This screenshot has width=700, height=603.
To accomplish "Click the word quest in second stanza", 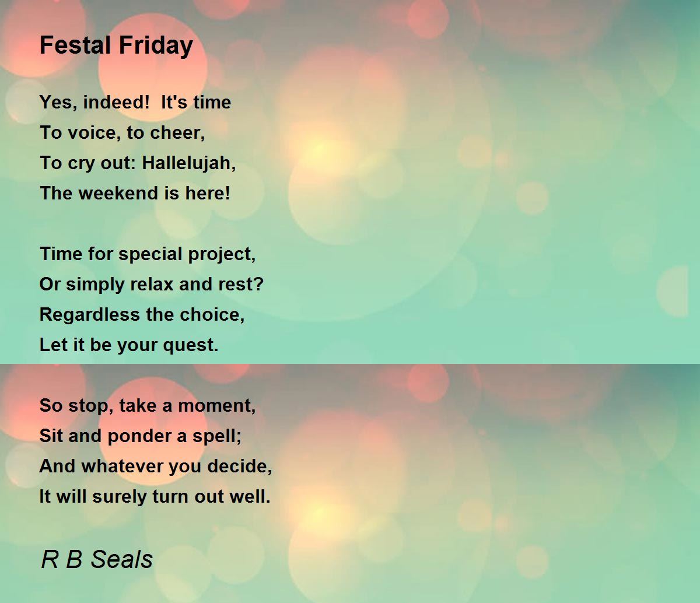I will tap(191, 345).
